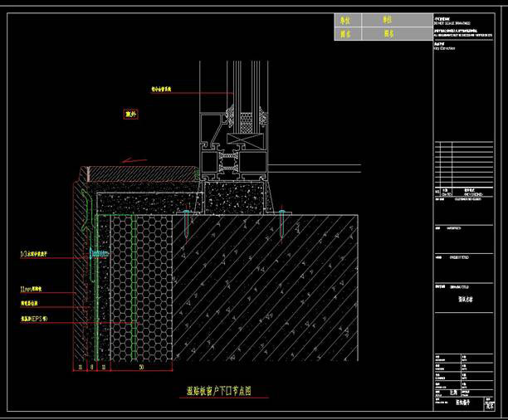Screen dimensions: 508x420
Task: Click the cyan screw fastener in insulation
Action: pyautogui.click(x=99, y=253)
